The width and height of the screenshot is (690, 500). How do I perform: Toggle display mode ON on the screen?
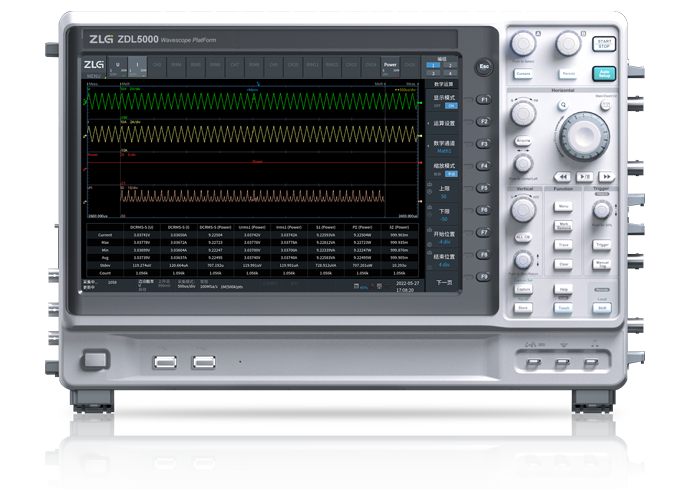click(451, 105)
